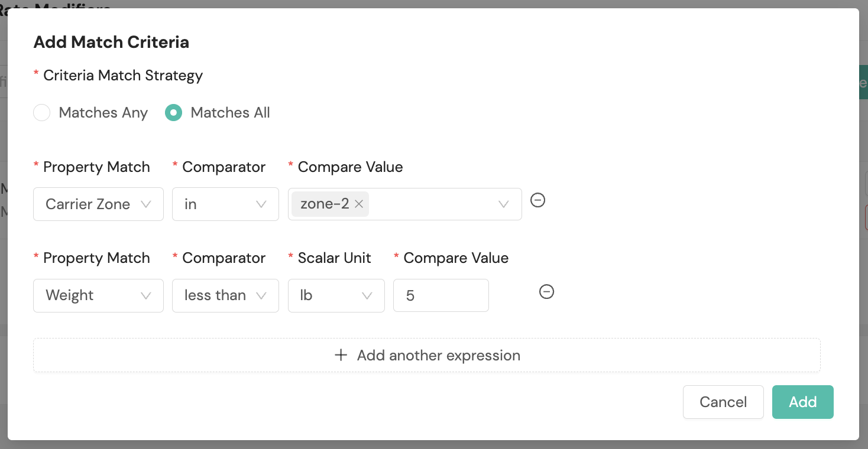
Task: Remove the Weight expression row
Action: [547, 292]
